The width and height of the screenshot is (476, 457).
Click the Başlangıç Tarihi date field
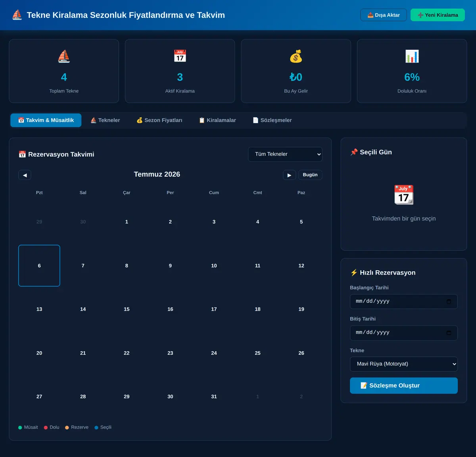(x=404, y=301)
